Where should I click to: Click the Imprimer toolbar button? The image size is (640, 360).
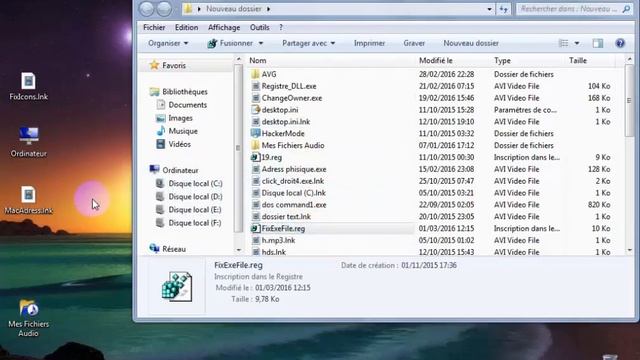pos(369,43)
